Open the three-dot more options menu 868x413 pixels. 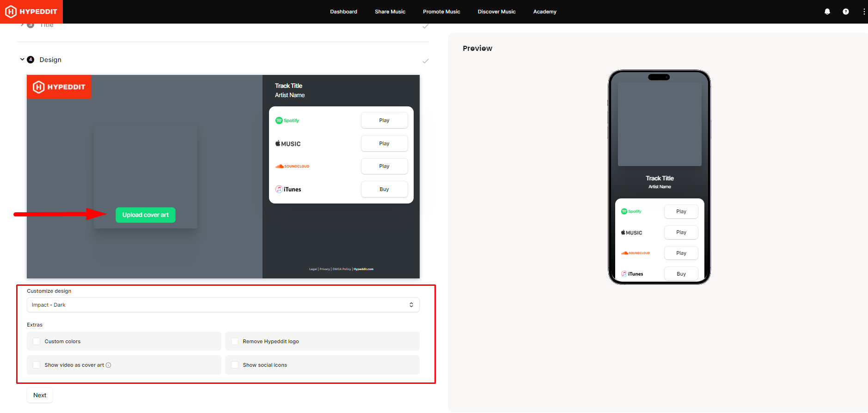pos(863,12)
